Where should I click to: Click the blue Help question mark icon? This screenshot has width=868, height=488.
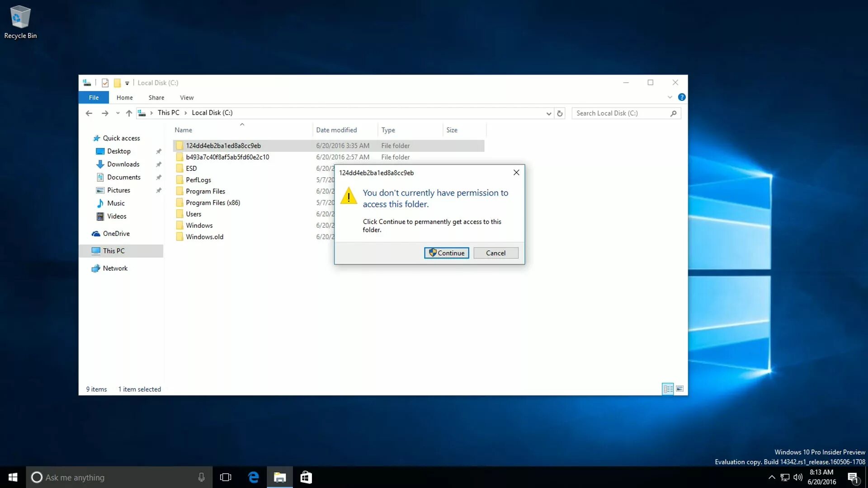click(x=682, y=97)
